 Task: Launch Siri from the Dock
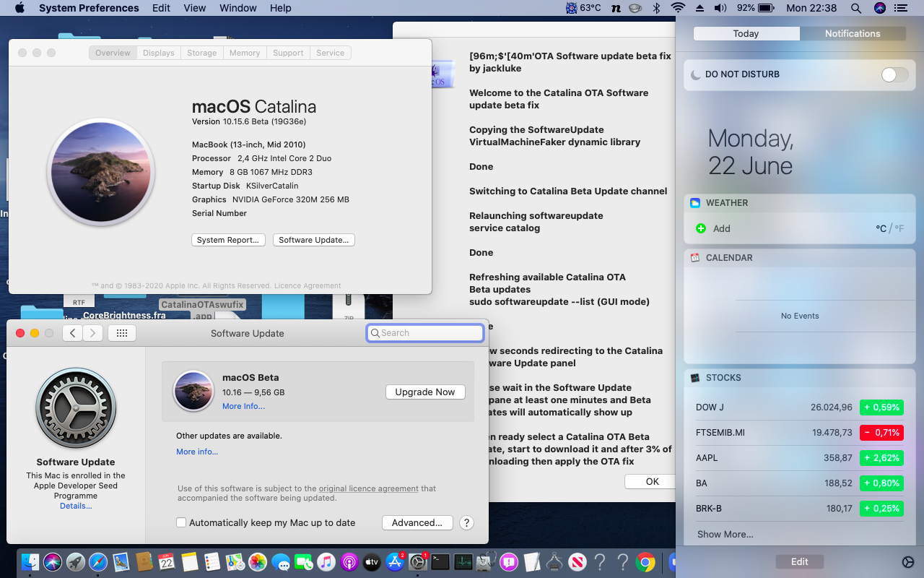coord(53,561)
